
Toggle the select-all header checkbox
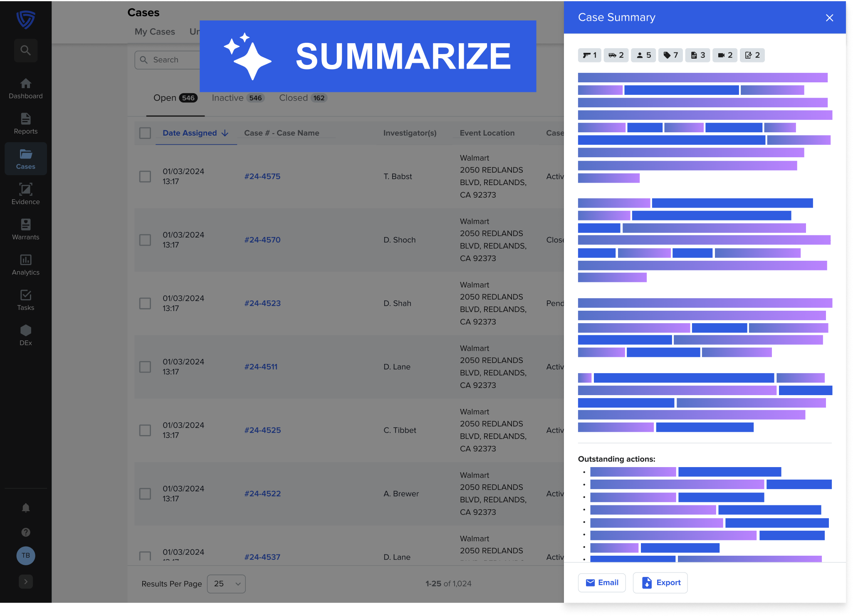[145, 133]
